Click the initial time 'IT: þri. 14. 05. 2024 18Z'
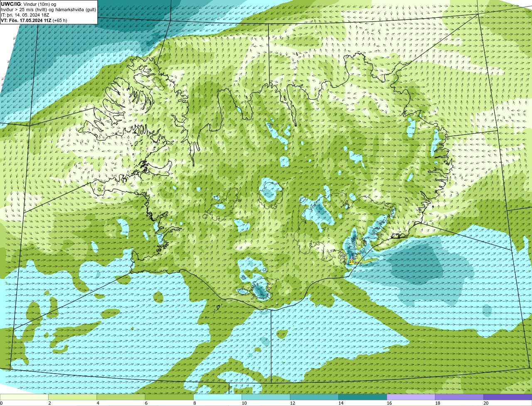 [x=25, y=15]
